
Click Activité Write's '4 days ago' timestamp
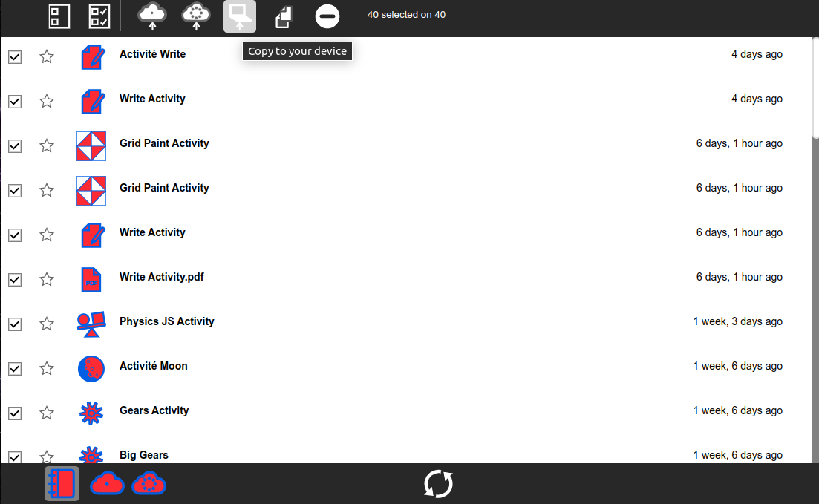click(x=757, y=54)
